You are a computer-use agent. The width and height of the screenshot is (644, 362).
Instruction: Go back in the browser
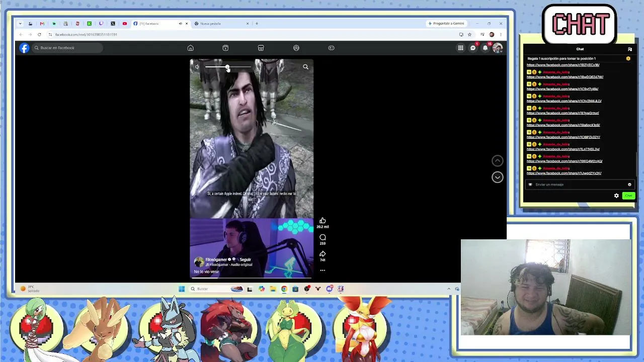pyautogui.click(x=21, y=35)
